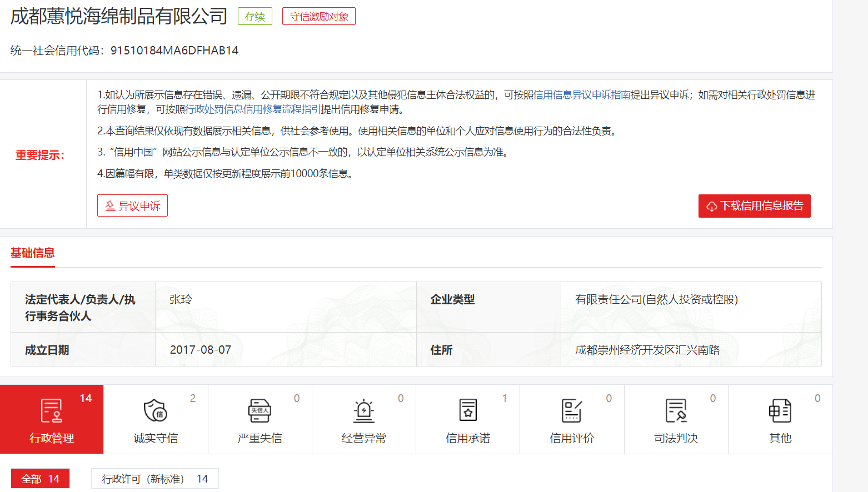The image size is (868, 492).
Task: Click the 异议申诉 button
Action: (x=132, y=206)
